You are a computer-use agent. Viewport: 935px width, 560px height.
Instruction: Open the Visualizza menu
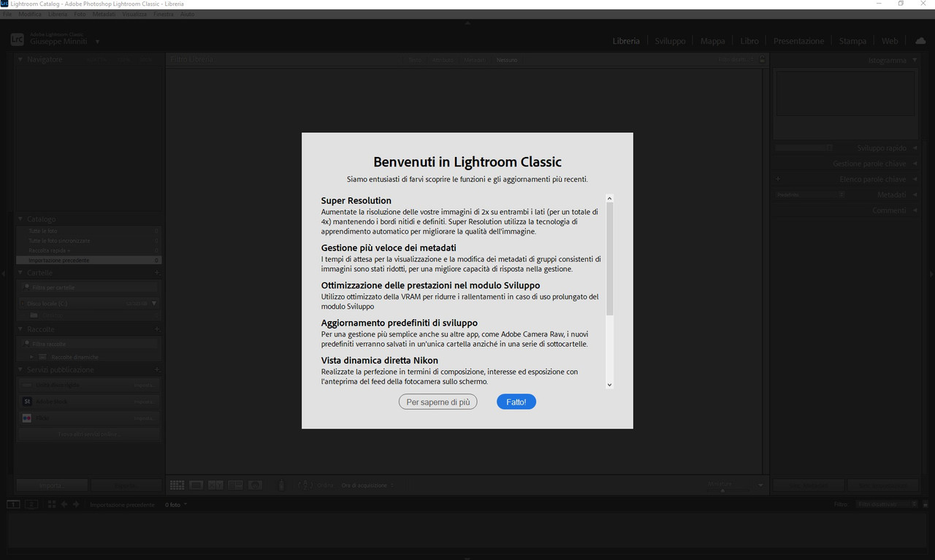click(134, 14)
